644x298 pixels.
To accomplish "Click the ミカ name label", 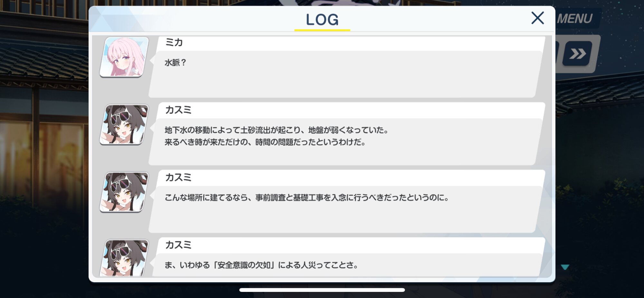I will (x=174, y=42).
